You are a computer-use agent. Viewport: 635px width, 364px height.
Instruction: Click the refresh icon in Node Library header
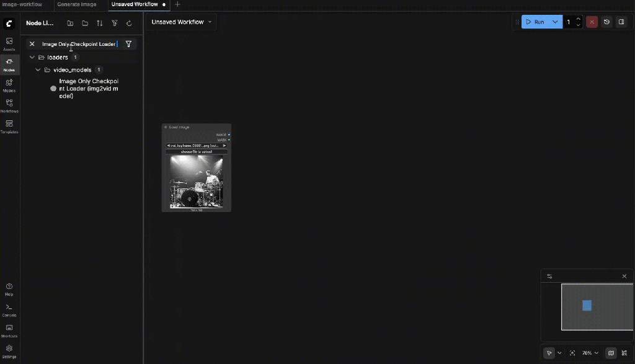(x=129, y=23)
